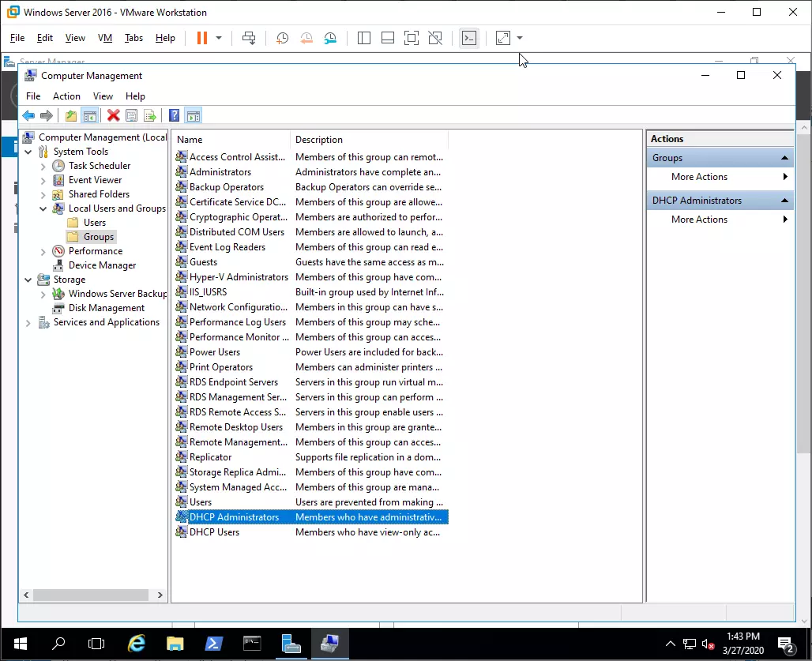The image size is (812, 661).
Task: Open VM menu in VMware
Action: (x=104, y=38)
